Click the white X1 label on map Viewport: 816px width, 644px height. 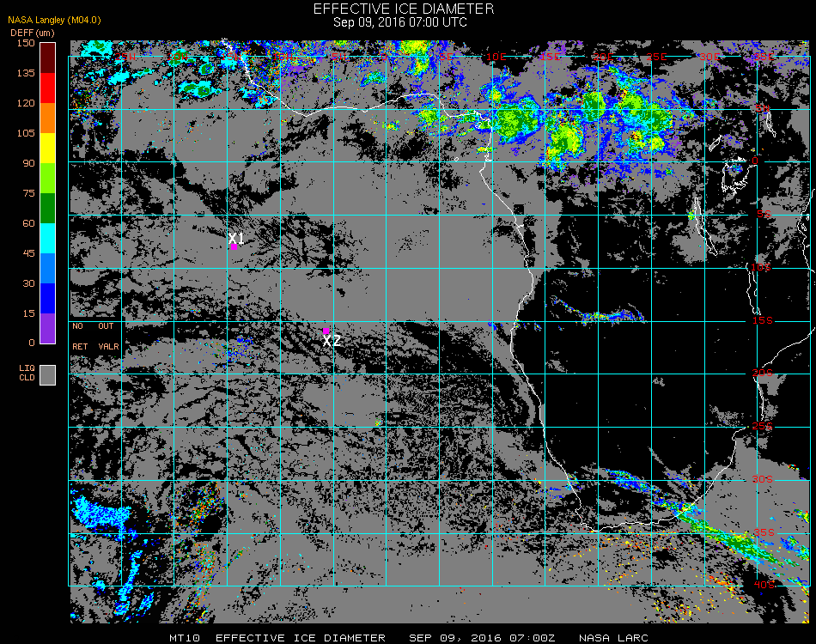[236, 238]
